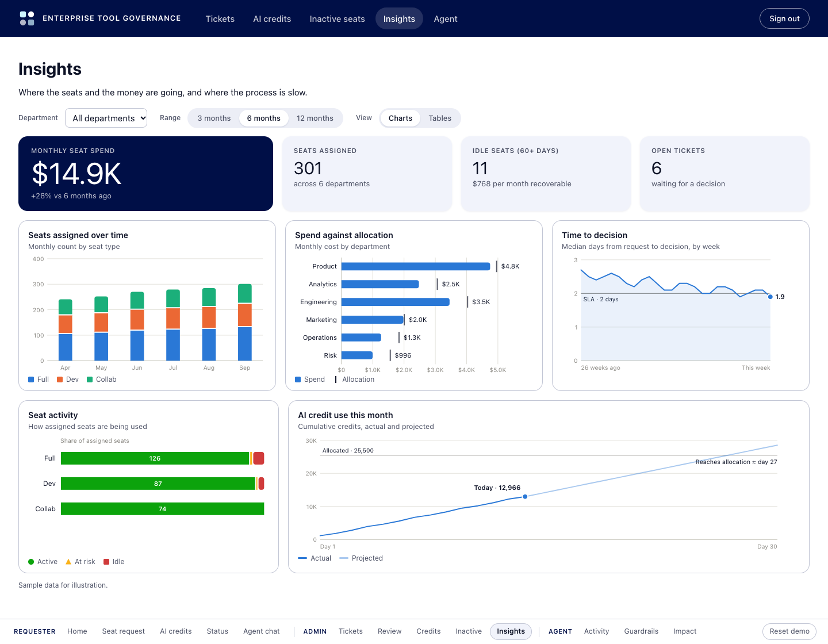Open Impact in agent bottom bar
Viewport: 828px width, 644px height.
(685, 631)
